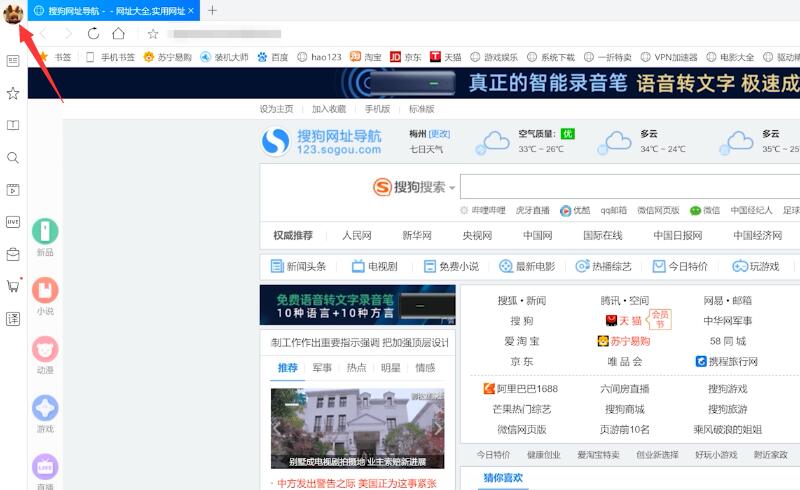Change the city via 更改 link
The width and height of the screenshot is (800, 490).
pyautogui.click(x=439, y=134)
